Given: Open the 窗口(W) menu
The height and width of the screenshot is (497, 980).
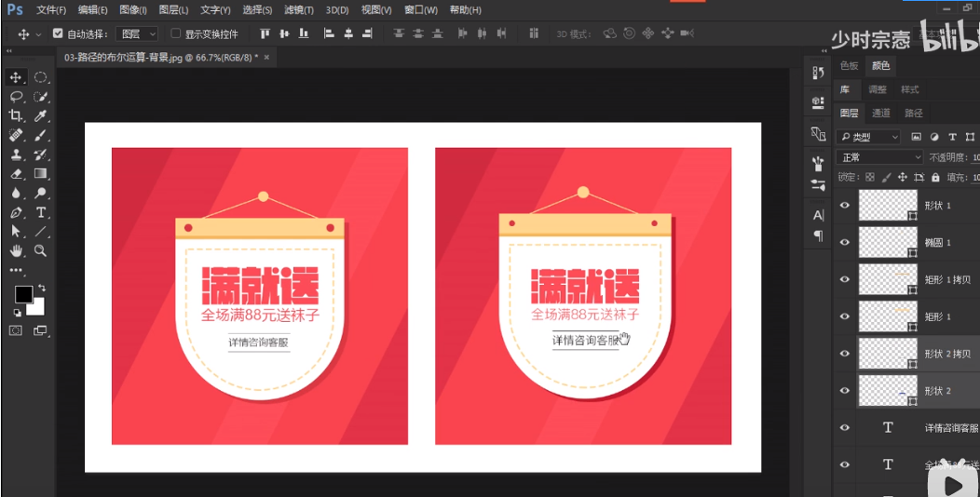Looking at the screenshot, I should coord(421,10).
